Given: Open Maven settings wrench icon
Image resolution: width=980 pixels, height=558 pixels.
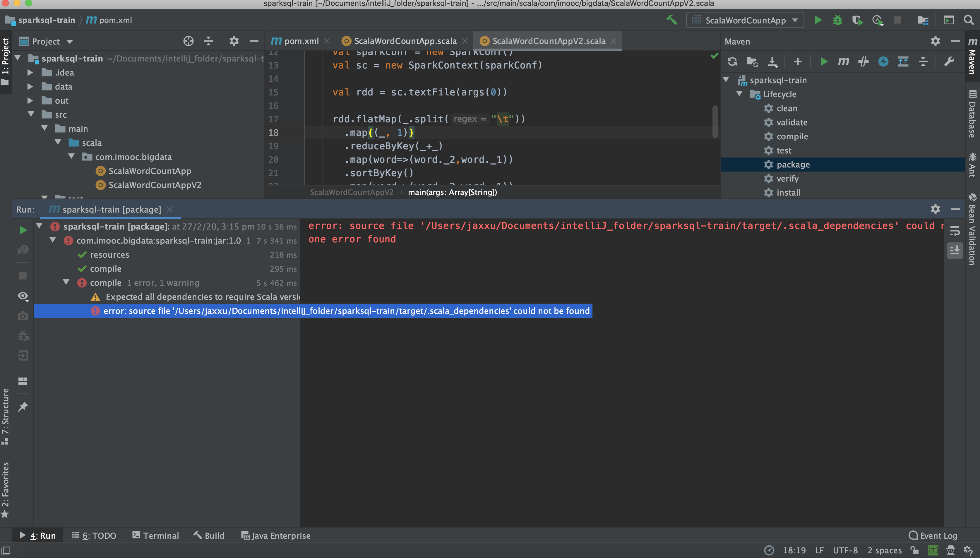Looking at the screenshot, I should 949,61.
